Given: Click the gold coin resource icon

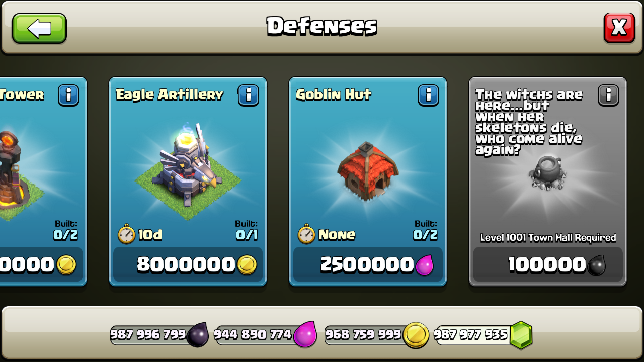Looking at the screenshot, I should (x=416, y=335).
